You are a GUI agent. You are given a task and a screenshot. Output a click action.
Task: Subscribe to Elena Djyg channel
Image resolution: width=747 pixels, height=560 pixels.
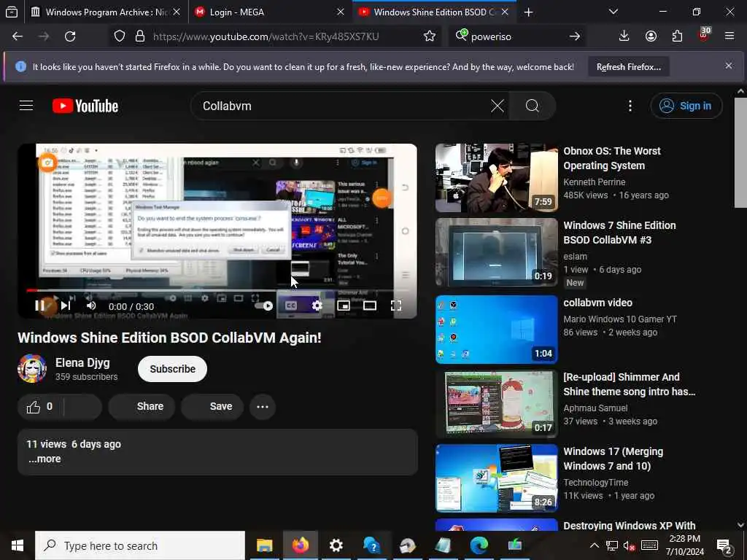coord(172,369)
